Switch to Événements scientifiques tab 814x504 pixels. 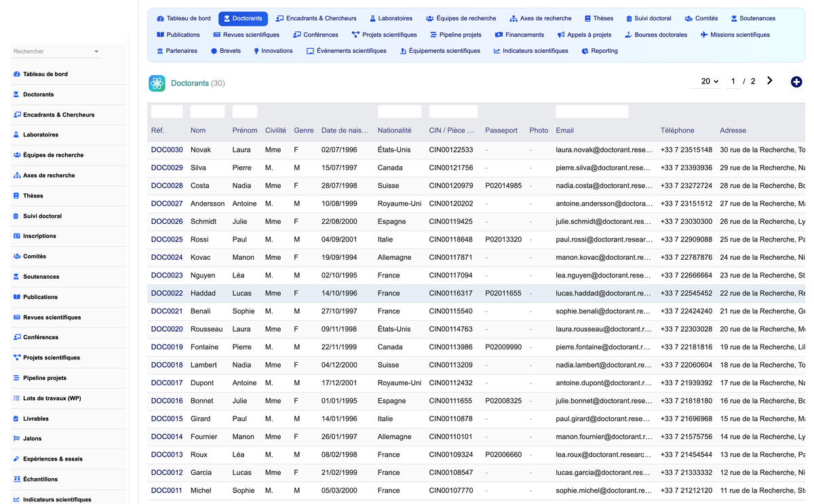click(x=346, y=51)
